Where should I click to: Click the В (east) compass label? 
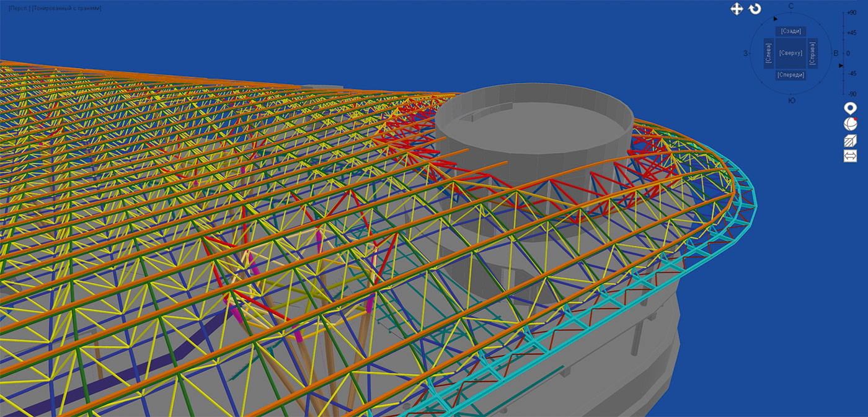pyautogui.click(x=836, y=53)
